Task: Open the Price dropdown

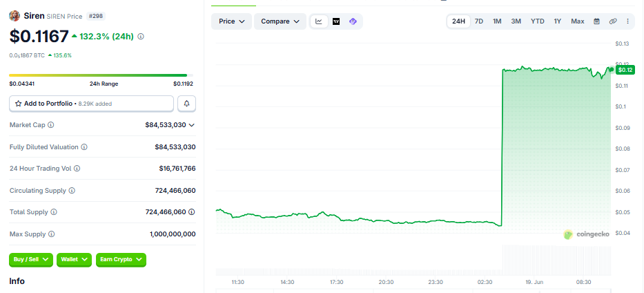Action: pos(232,21)
